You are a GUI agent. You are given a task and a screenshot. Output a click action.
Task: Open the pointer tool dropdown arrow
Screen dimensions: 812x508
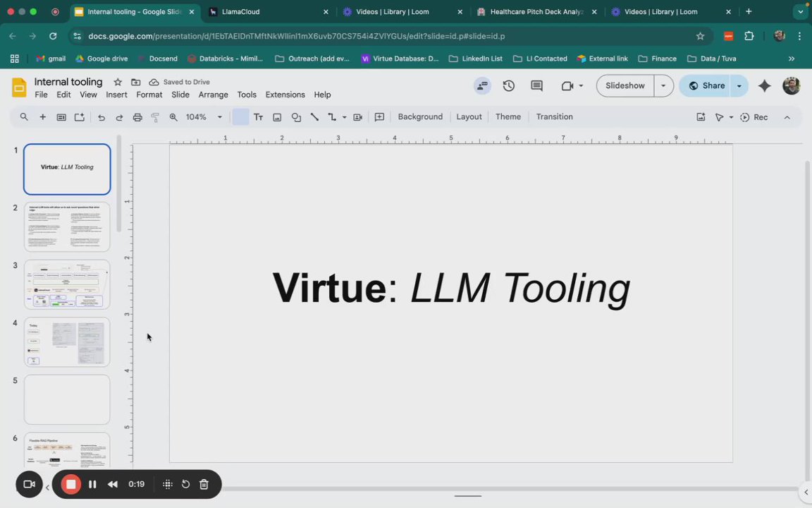[731, 117]
